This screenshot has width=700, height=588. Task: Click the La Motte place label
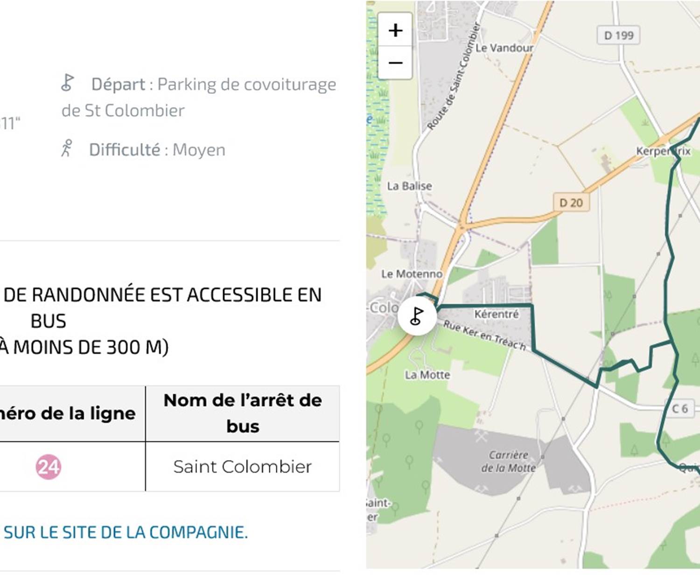pyautogui.click(x=427, y=375)
